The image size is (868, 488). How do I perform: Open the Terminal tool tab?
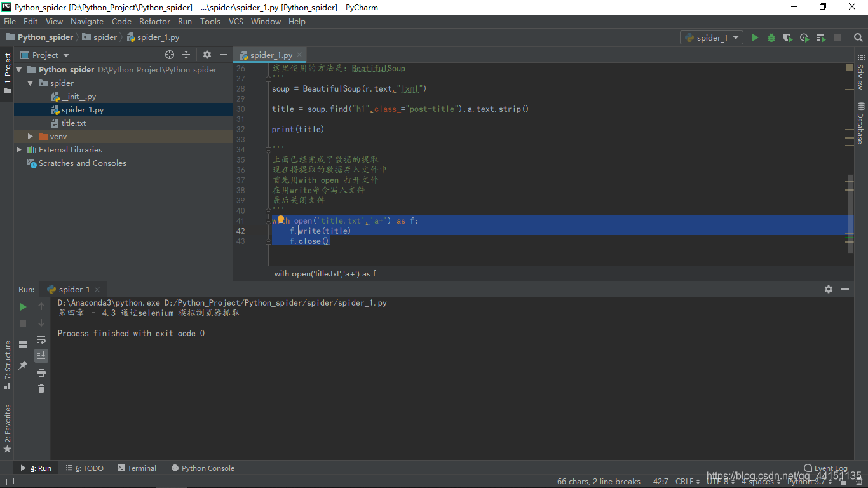coord(137,468)
